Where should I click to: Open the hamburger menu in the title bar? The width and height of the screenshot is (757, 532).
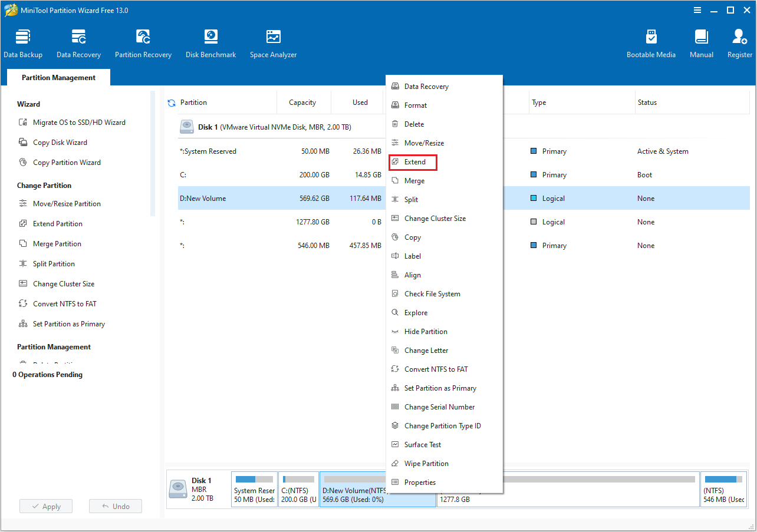[697, 10]
